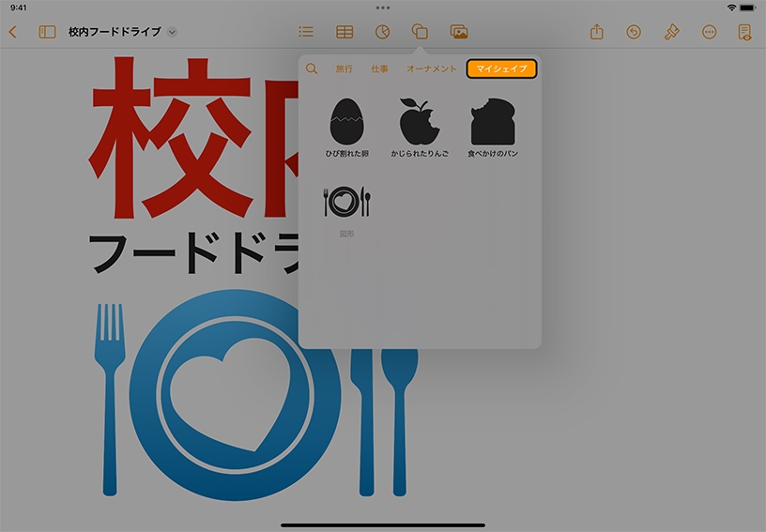
Task: Switch to the 仕事 shape category tab
Action: pyautogui.click(x=379, y=68)
